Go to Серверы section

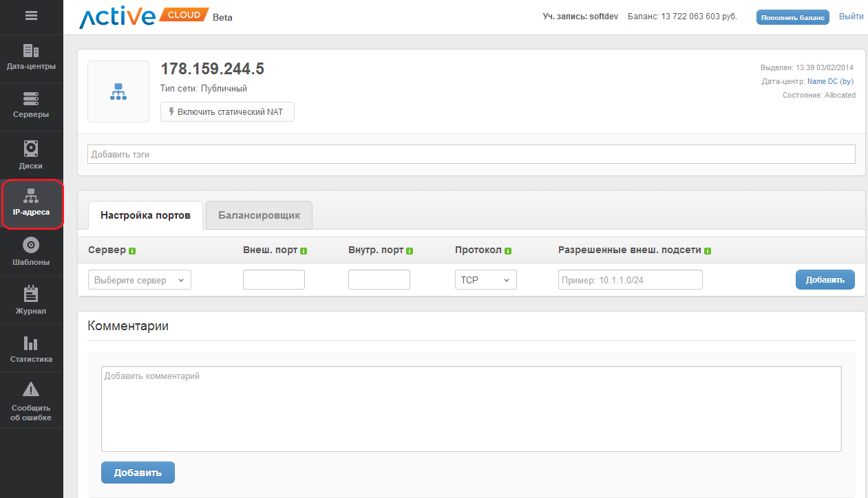tap(31, 106)
